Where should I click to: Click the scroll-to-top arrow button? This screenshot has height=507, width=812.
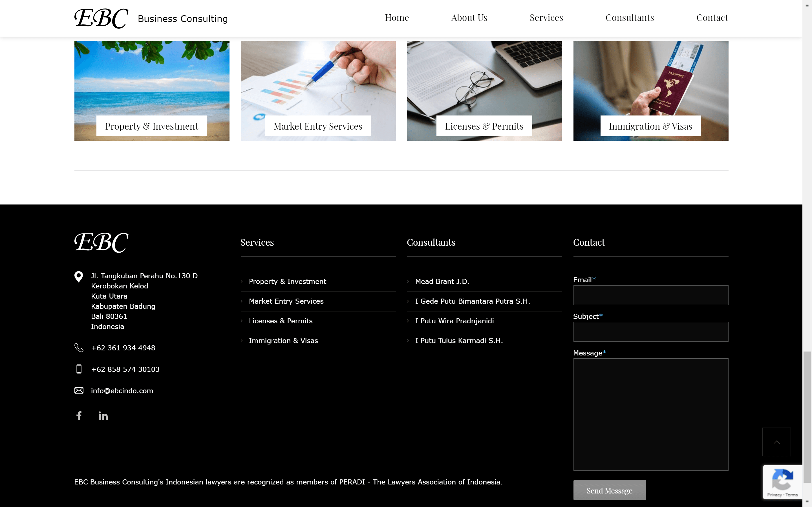pyautogui.click(x=776, y=442)
